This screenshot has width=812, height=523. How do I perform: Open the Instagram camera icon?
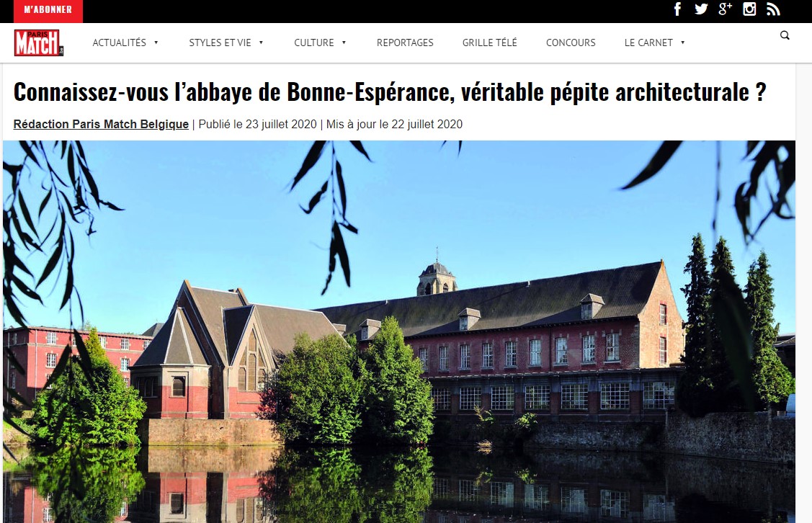coord(749,9)
